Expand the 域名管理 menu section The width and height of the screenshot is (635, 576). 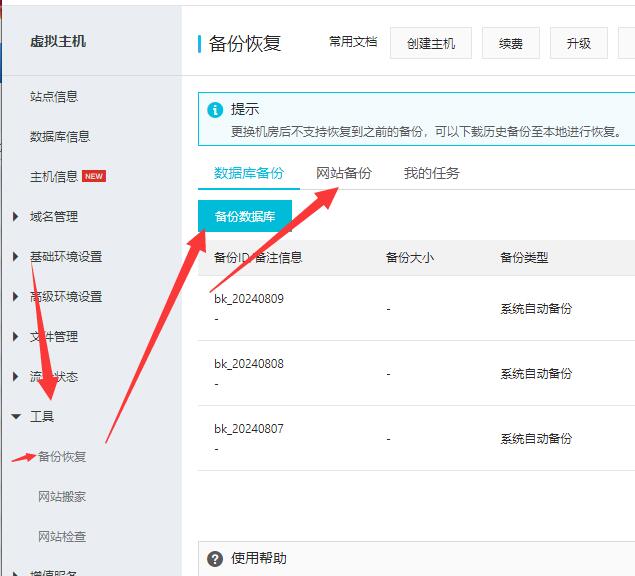54,217
